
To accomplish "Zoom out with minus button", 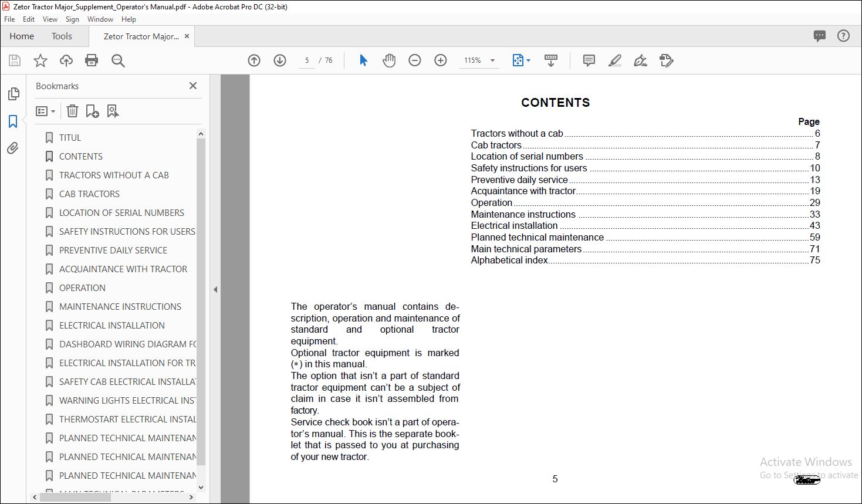I will point(415,60).
